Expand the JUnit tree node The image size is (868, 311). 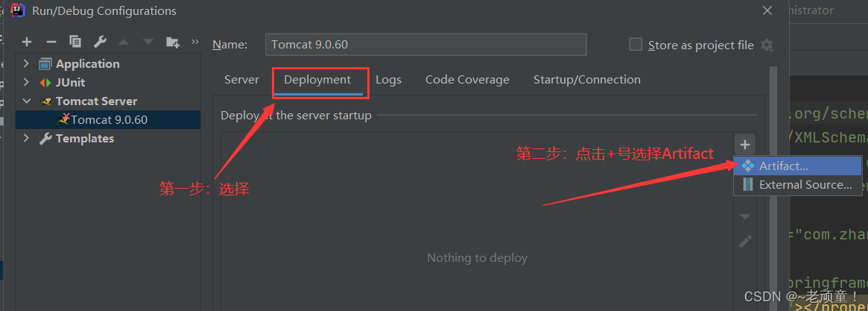click(x=26, y=83)
